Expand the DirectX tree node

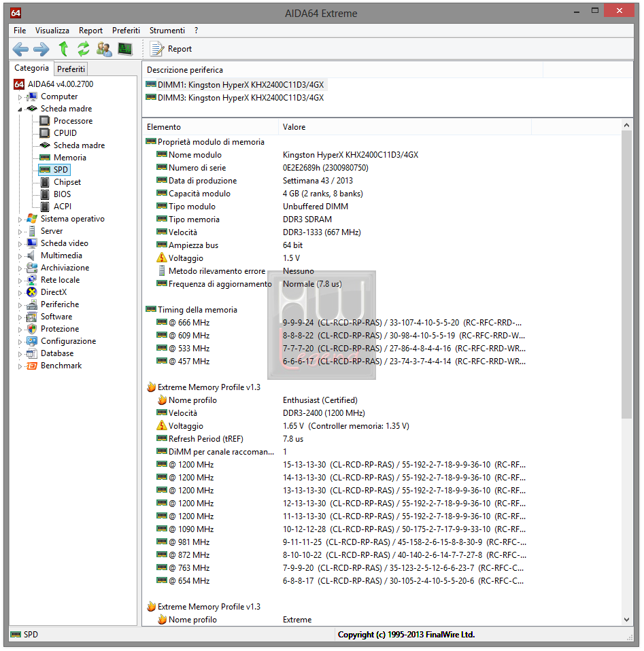(20, 293)
